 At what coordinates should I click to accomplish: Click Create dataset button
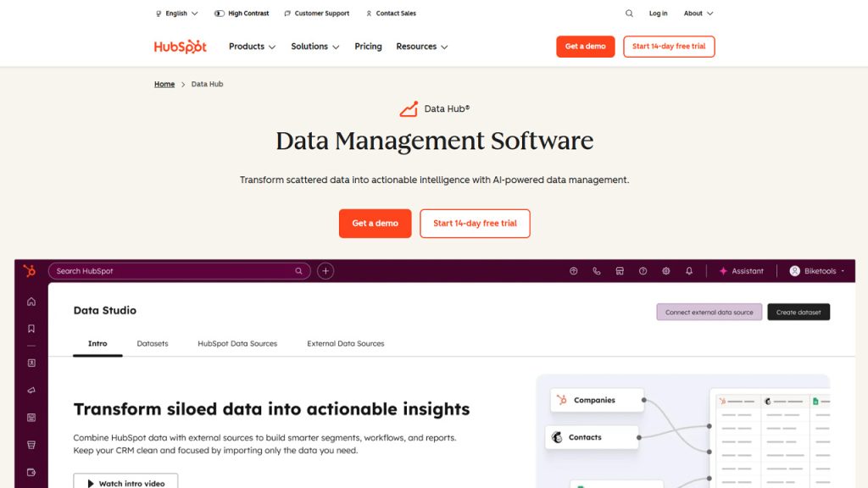point(798,312)
